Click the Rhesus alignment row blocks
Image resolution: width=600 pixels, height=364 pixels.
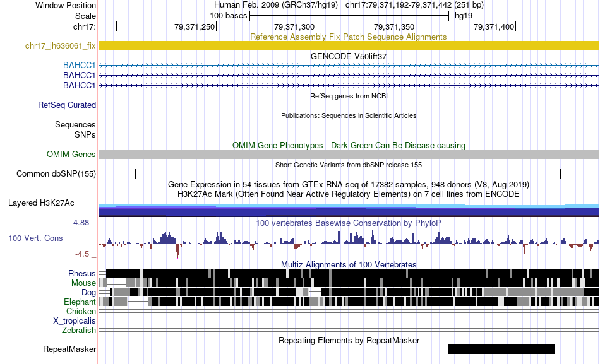click(349, 273)
